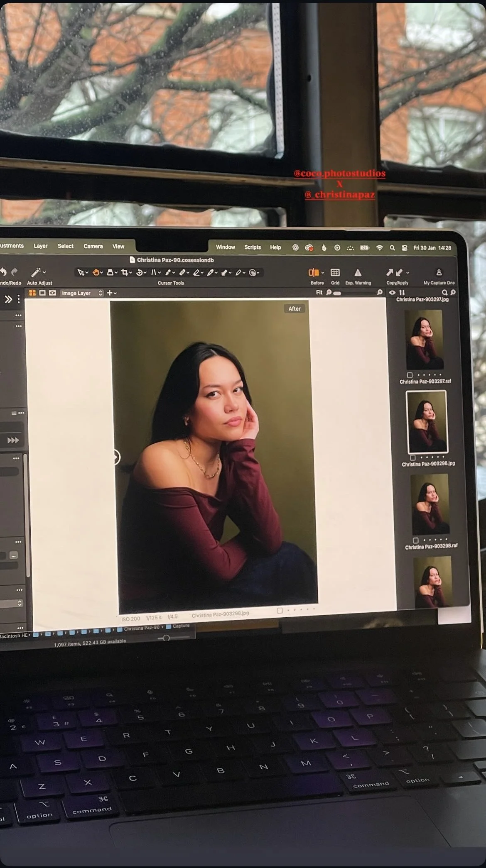Select the orange Pan hand tool
The image size is (486, 868).
96,272
